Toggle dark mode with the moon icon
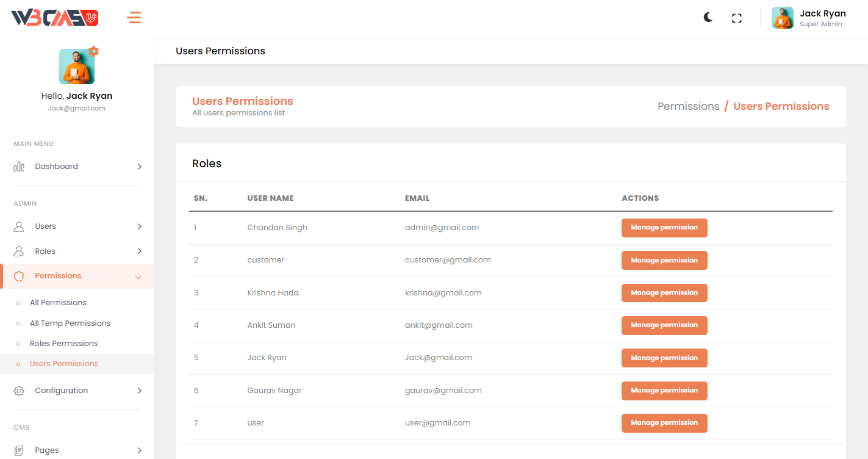 click(708, 18)
